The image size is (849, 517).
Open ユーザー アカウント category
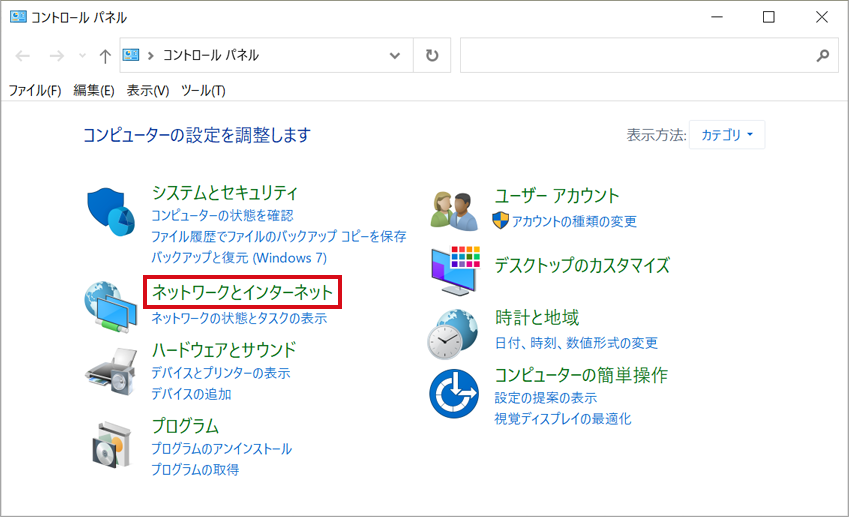point(557,196)
